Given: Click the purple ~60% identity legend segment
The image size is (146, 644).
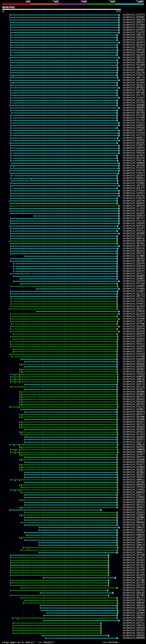Looking at the screenshot, I should [x=73, y=4].
